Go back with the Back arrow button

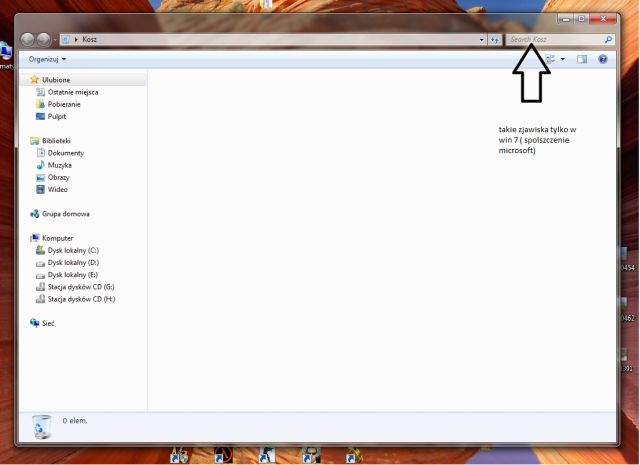pyautogui.click(x=28, y=40)
